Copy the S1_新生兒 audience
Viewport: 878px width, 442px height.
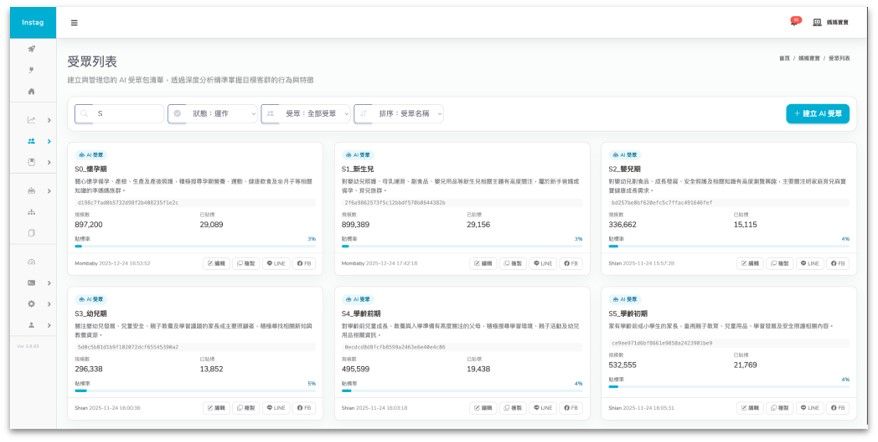click(513, 263)
